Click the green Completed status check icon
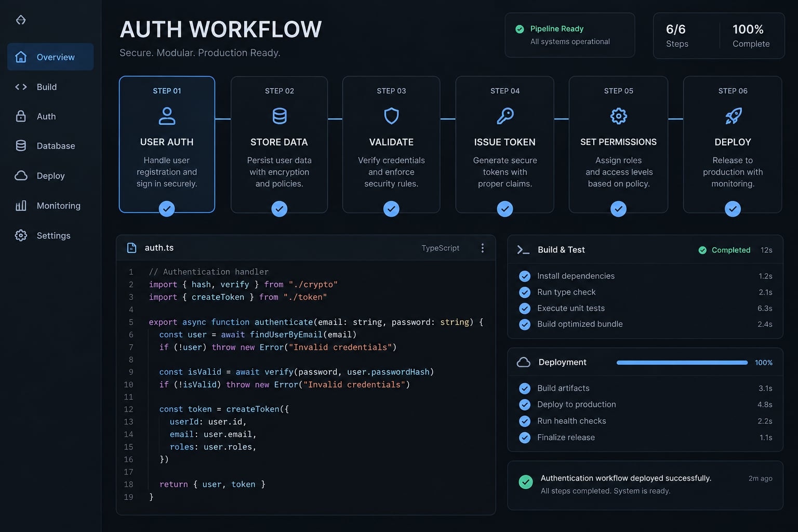 [x=702, y=250]
